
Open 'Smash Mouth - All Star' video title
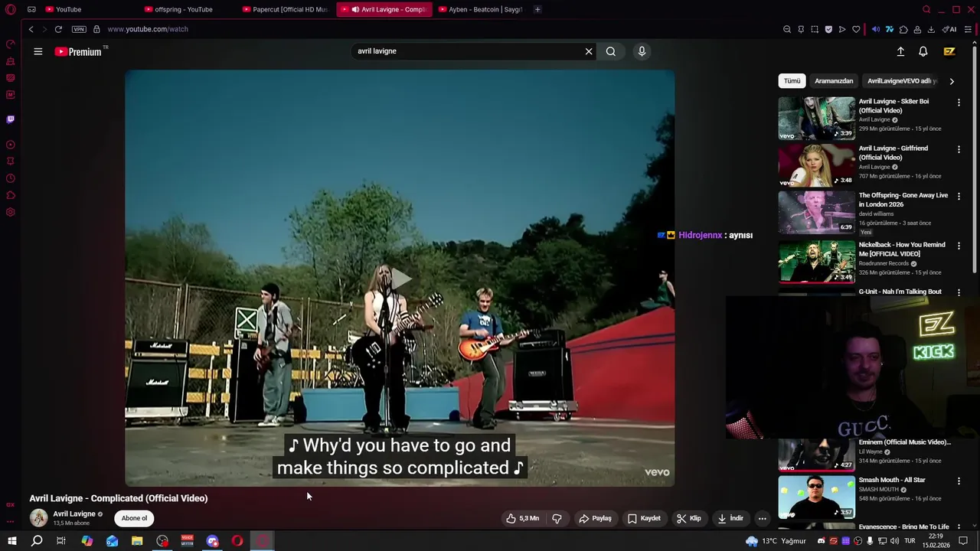892,480
